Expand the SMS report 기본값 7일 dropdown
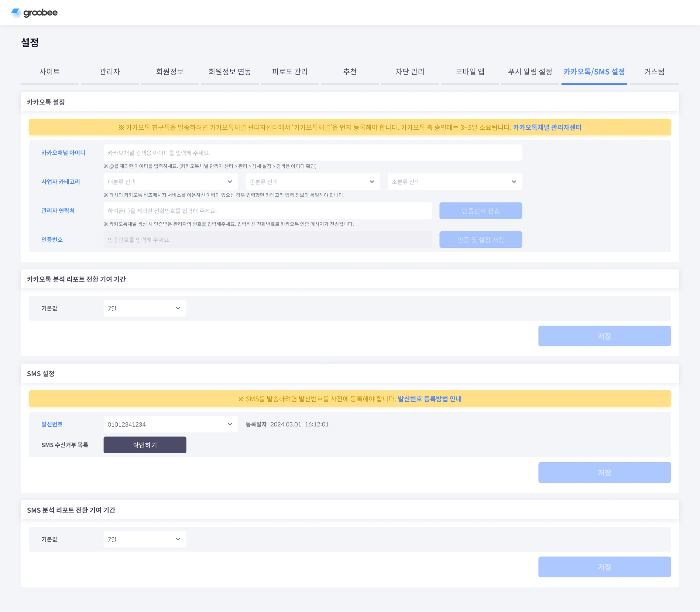Screen dimensions: 700x612 145,539
